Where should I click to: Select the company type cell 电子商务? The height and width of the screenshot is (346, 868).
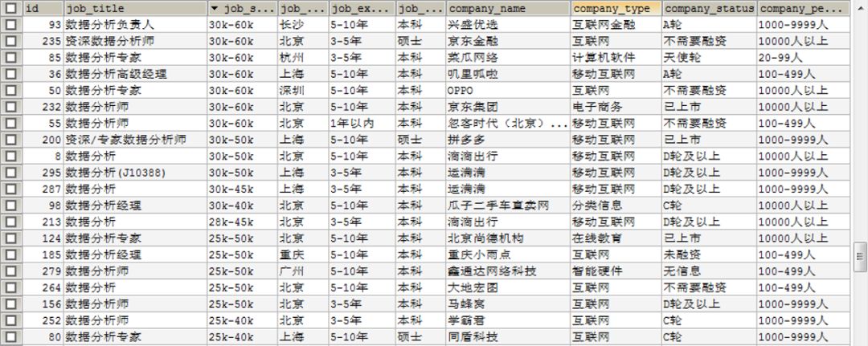tap(616, 108)
